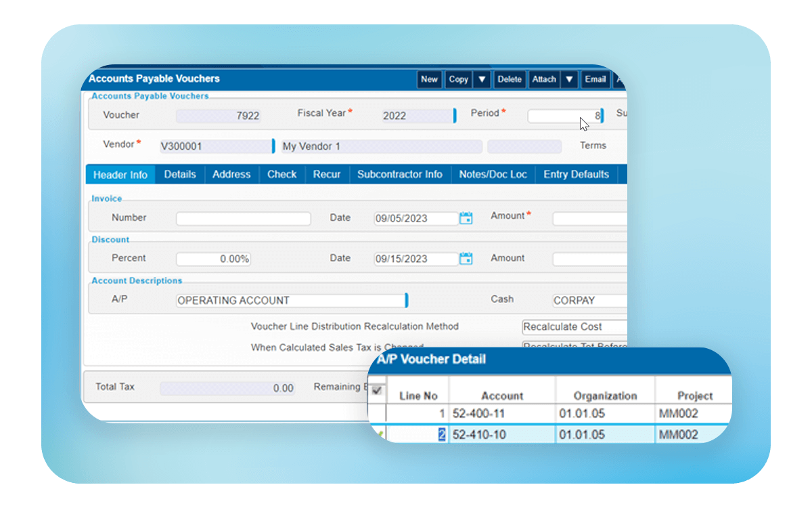Image resolution: width=812 pixels, height=508 pixels.
Task: Open the Subcontractor Info tab
Action: pyautogui.click(x=399, y=175)
